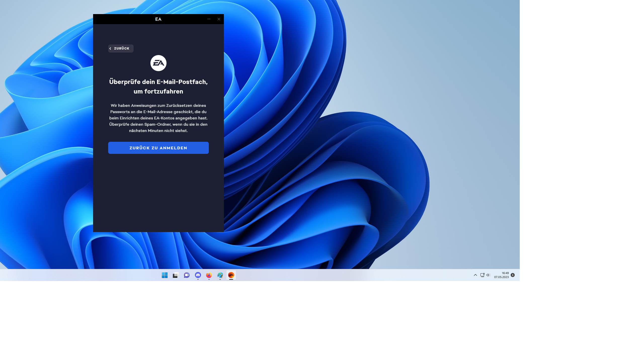Click the EA title in title bar
The width and height of the screenshot is (644, 362).
pyautogui.click(x=158, y=19)
